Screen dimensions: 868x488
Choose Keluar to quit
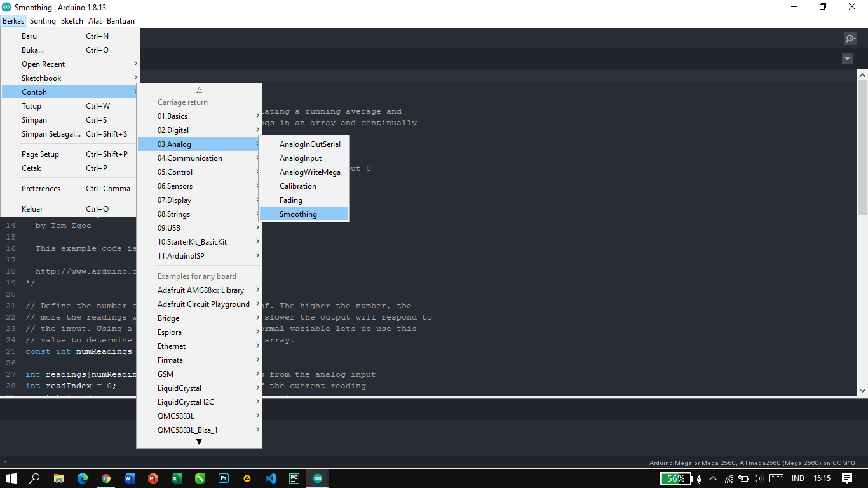point(70,209)
